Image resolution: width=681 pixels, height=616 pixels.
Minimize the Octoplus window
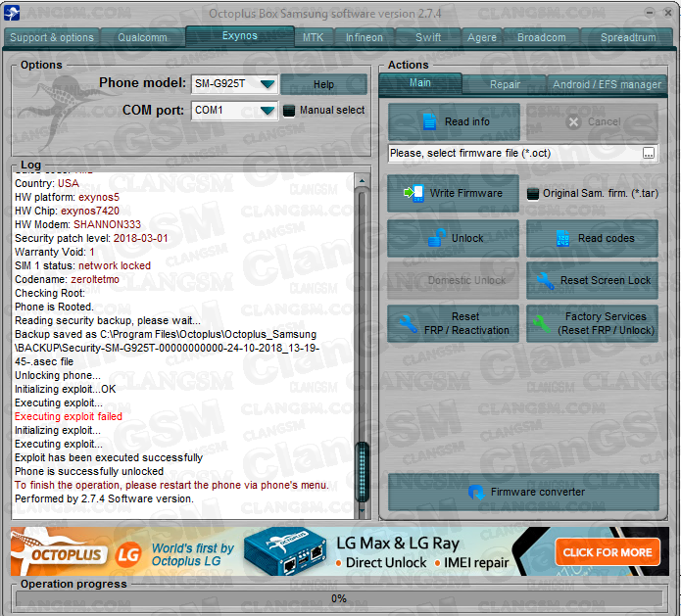pyautogui.click(x=650, y=13)
